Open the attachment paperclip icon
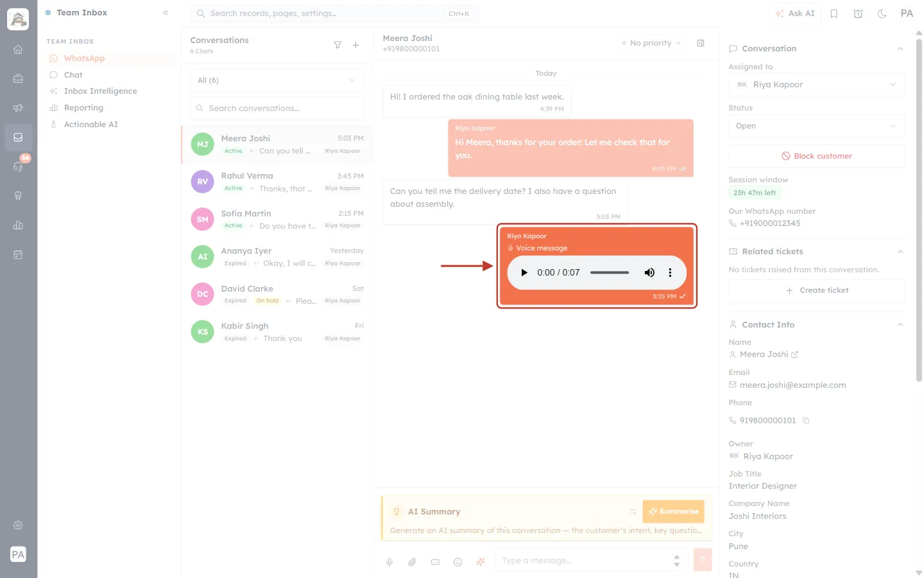The height and width of the screenshot is (578, 924). [412, 562]
